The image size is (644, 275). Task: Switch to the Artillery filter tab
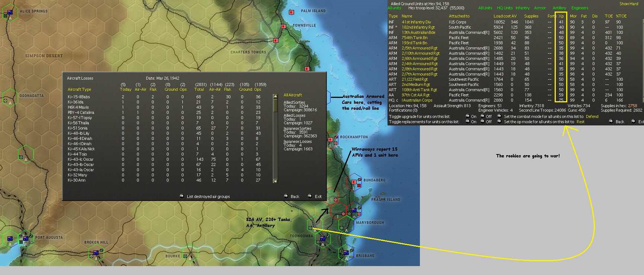click(559, 8)
